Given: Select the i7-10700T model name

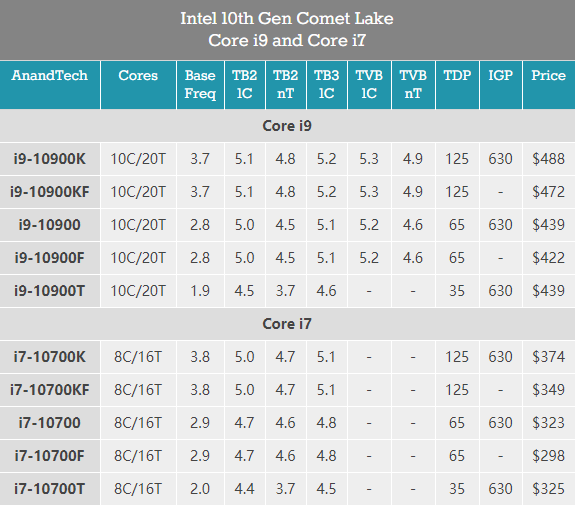Looking at the screenshot, I should 50,489.
